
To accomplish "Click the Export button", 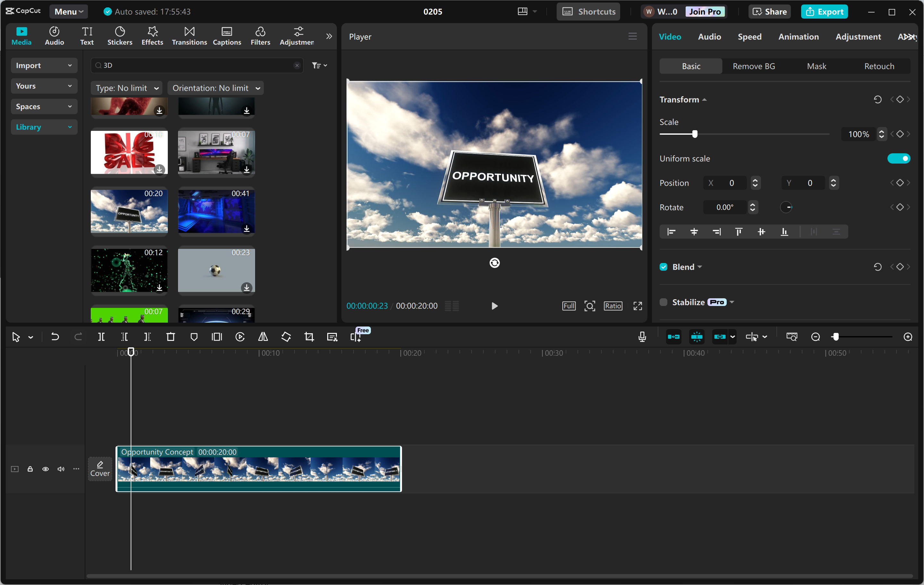I will (824, 11).
